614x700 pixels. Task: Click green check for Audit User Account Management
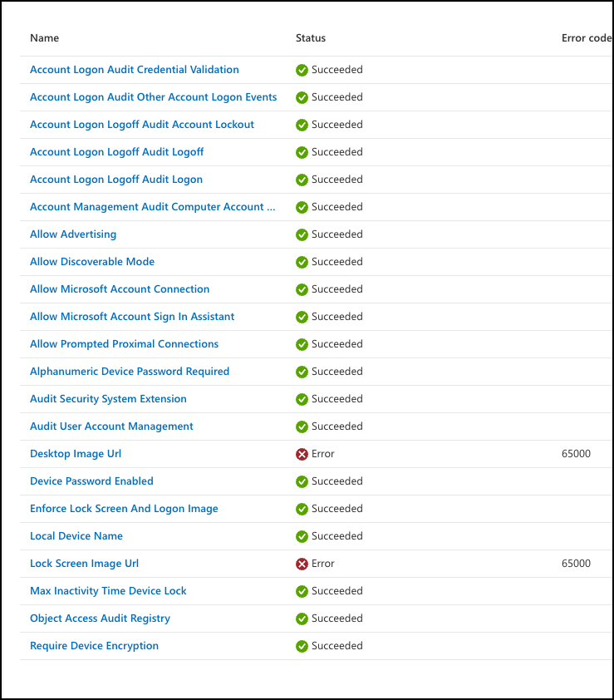click(x=302, y=426)
